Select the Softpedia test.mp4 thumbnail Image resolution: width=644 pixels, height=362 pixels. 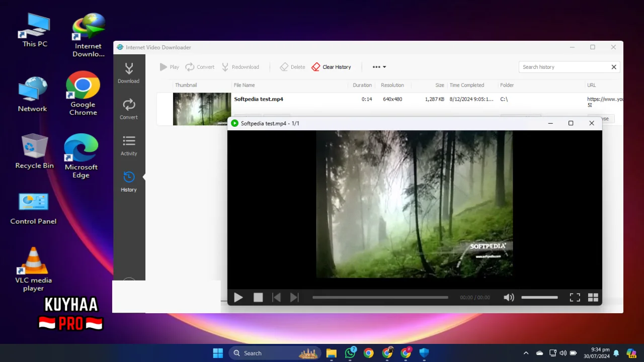point(202,109)
